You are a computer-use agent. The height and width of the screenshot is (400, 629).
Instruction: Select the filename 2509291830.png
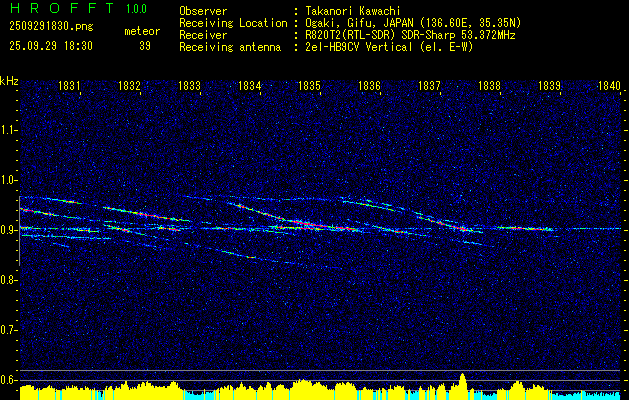tap(51, 27)
